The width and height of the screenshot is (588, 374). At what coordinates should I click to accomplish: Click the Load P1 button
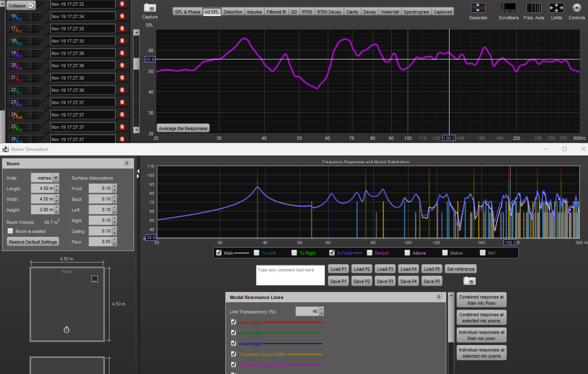pyautogui.click(x=338, y=269)
